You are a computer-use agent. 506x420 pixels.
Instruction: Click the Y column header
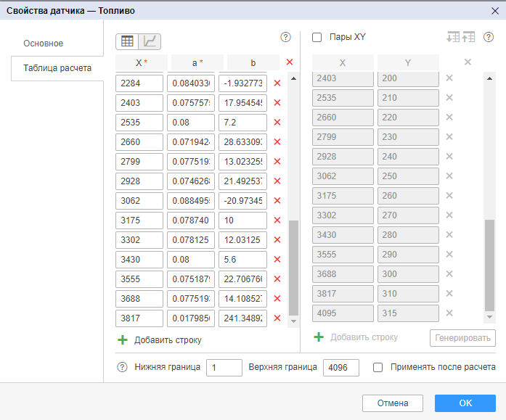[x=408, y=63]
